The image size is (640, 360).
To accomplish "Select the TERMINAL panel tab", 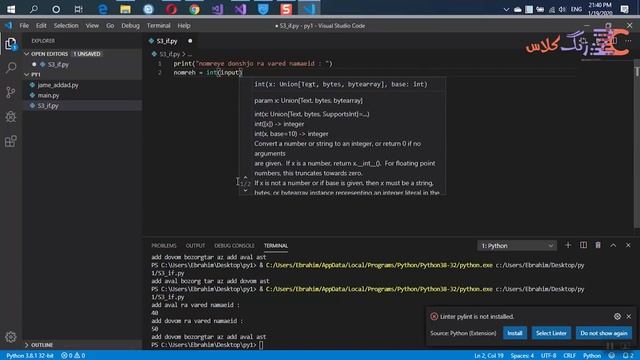I will pos(276,246).
